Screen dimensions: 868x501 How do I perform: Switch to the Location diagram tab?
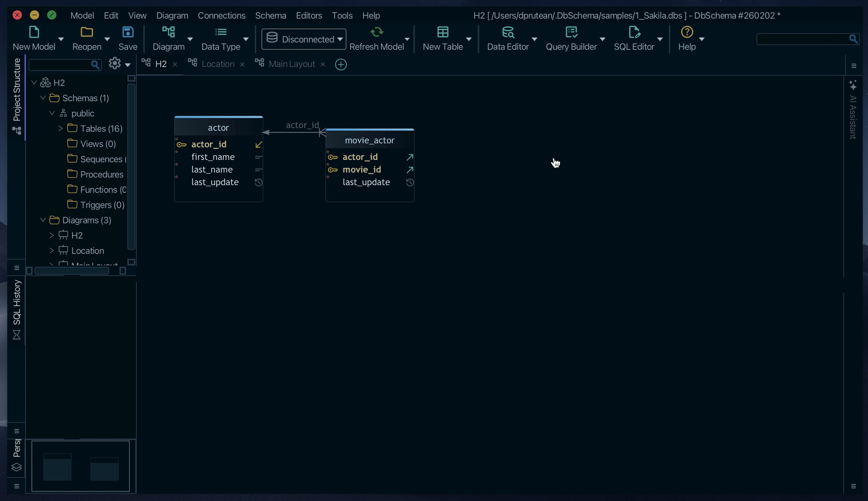pos(218,64)
